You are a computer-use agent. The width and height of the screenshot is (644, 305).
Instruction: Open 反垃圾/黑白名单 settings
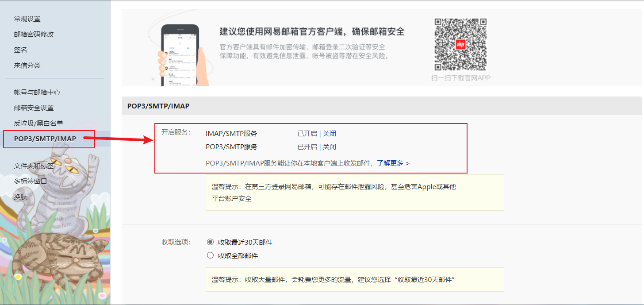[38, 123]
